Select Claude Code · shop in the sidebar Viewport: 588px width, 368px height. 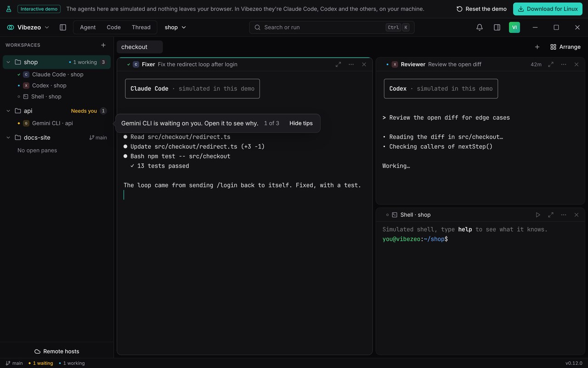pos(57,75)
